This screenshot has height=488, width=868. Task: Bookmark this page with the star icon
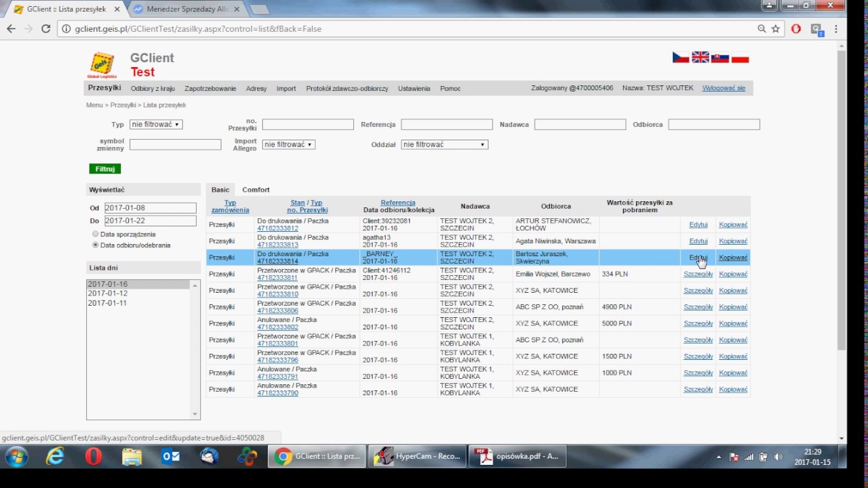(776, 28)
